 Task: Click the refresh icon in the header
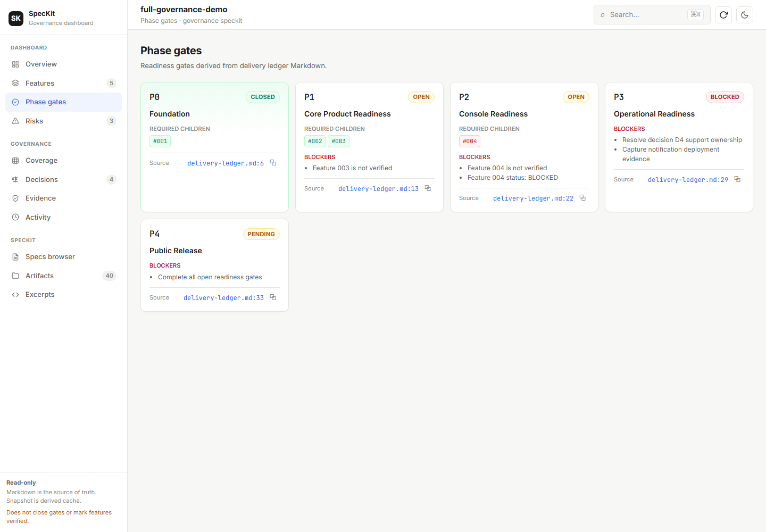coord(723,15)
